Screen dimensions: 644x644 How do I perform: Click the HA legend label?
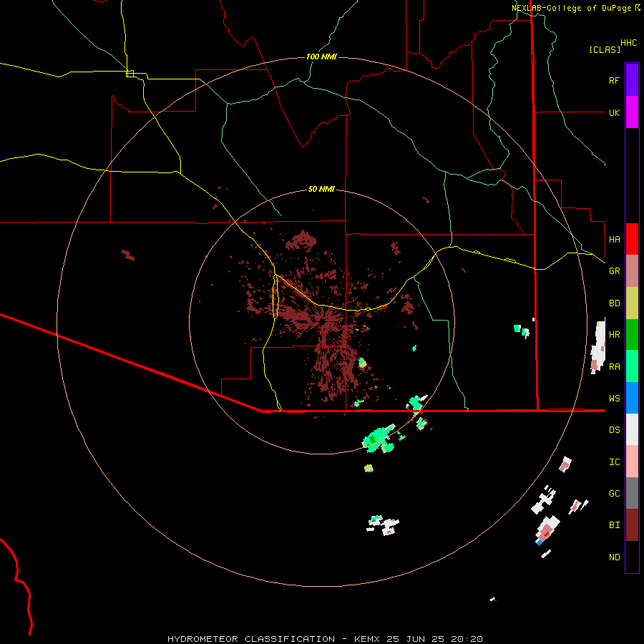pos(615,240)
